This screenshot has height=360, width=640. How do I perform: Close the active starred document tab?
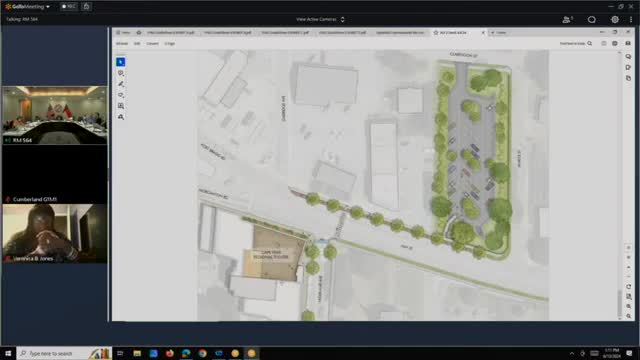(x=483, y=33)
